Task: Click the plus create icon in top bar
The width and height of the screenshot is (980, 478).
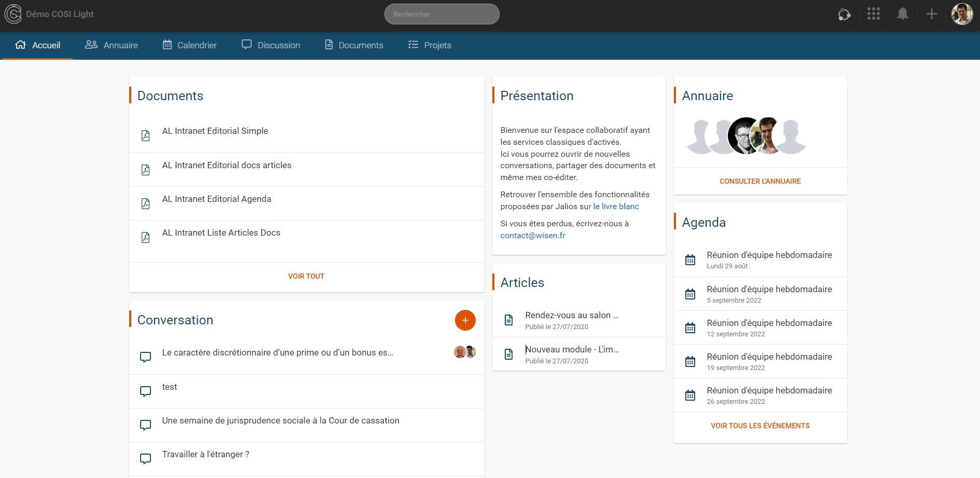Action: pos(932,14)
